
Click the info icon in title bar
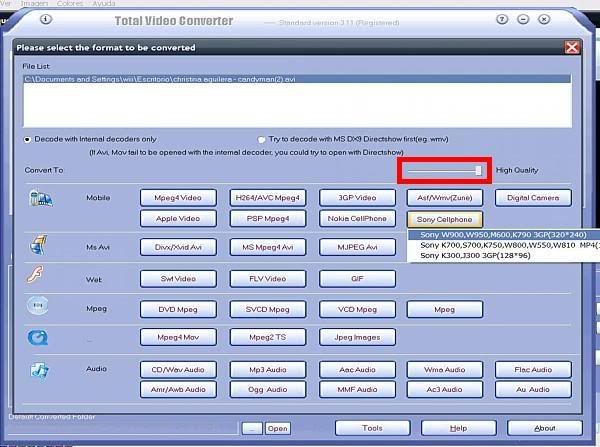46,19
